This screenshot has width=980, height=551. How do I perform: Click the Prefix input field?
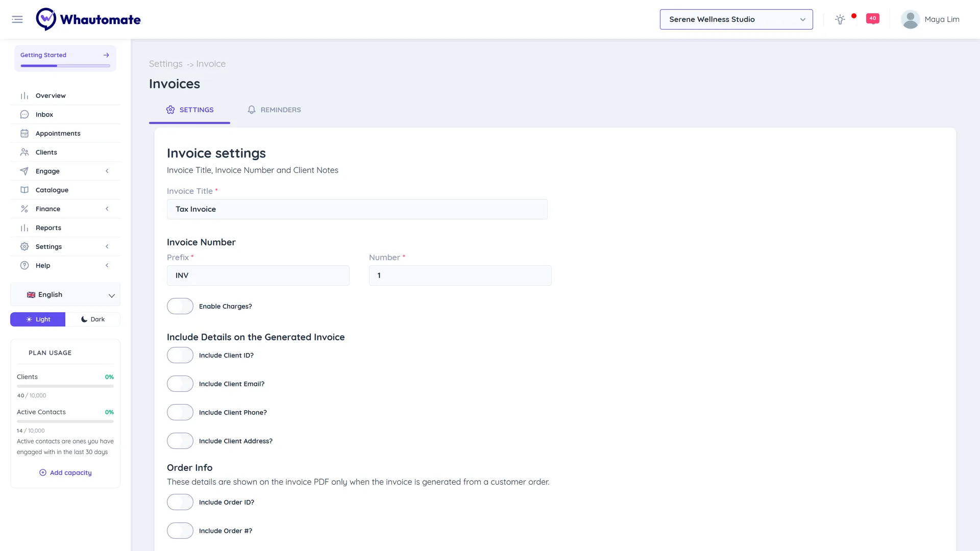point(258,275)
